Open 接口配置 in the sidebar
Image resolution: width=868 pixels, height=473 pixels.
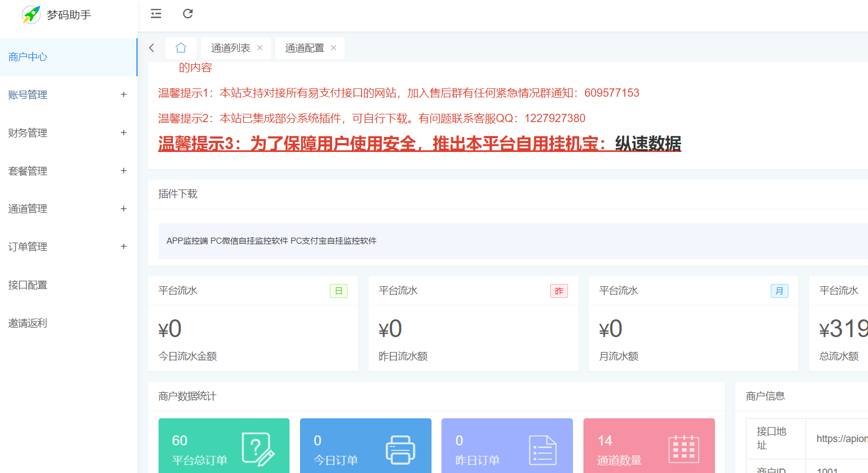[x=28, y=285]
